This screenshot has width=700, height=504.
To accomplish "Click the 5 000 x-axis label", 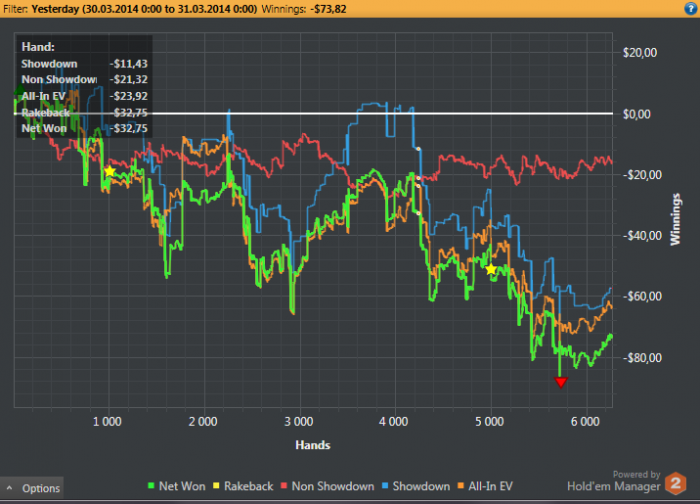I will [489, 421].
